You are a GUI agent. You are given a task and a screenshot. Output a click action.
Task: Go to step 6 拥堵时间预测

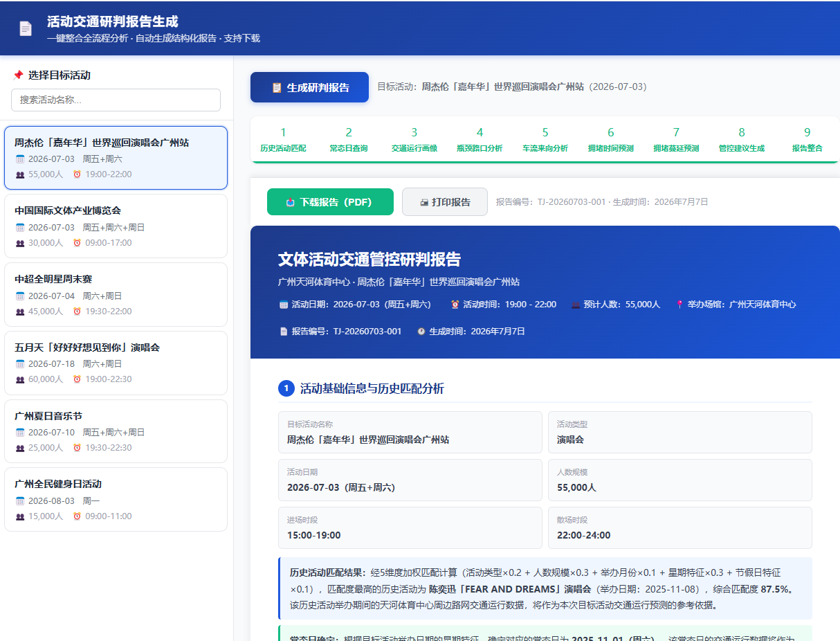tap(611, 139)
